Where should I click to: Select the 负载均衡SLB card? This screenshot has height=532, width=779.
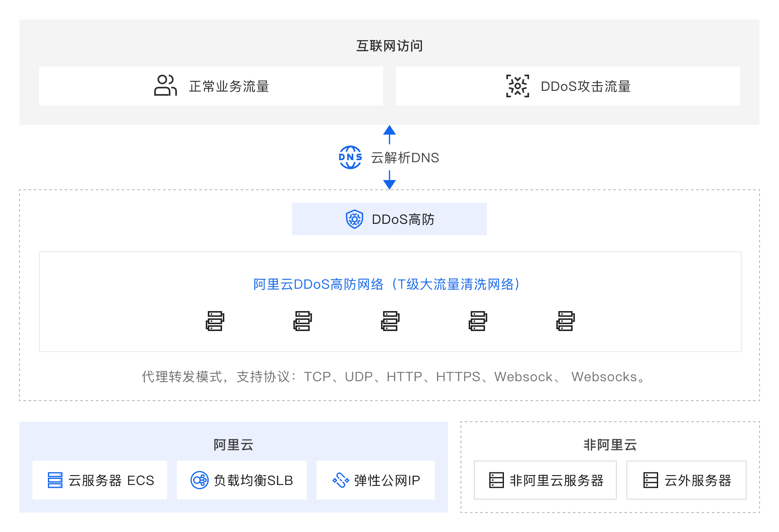pos(242,480)
